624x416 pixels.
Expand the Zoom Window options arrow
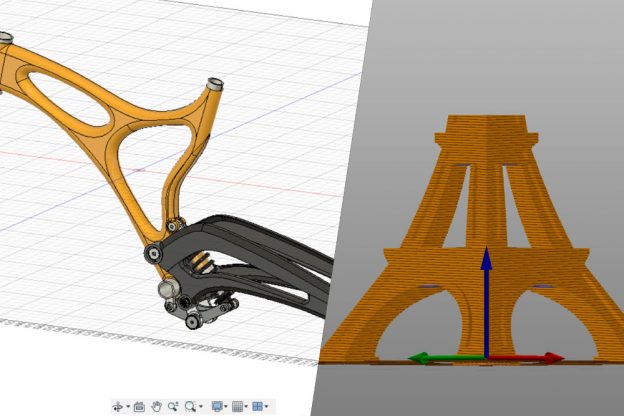pyautogui.click(x=201, y=406)
